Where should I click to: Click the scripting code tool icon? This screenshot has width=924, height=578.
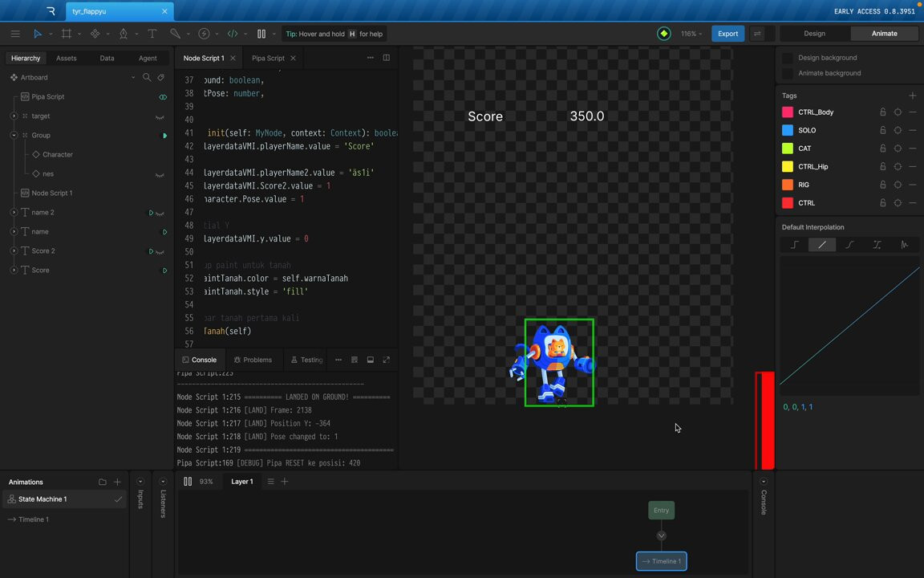233,34
